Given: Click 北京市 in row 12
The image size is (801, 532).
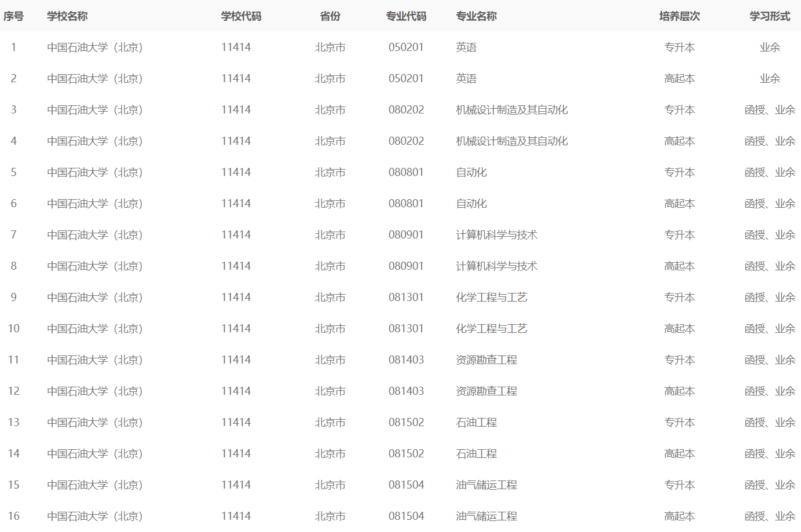Looking at the screenshot, I should click(330, 391).
